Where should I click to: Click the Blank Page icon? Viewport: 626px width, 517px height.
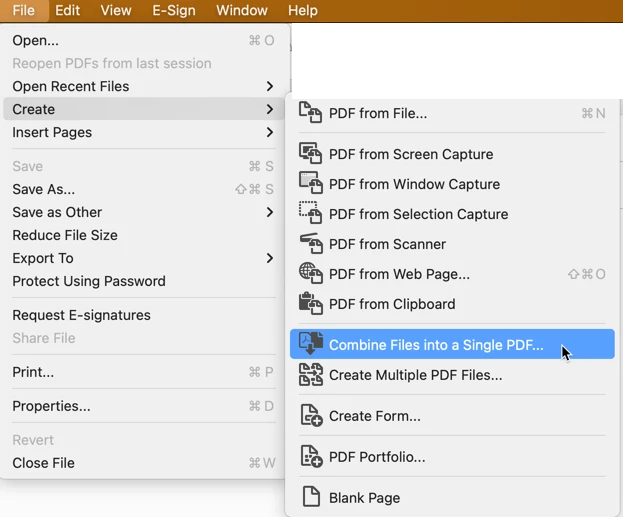(311, 497)
